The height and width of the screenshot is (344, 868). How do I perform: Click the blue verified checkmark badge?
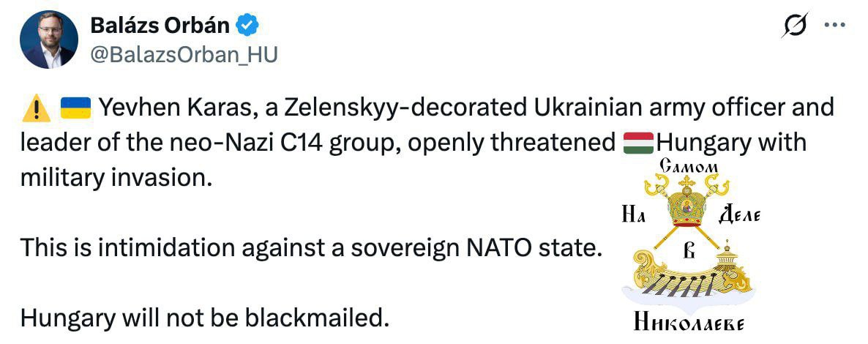point(250,26)
